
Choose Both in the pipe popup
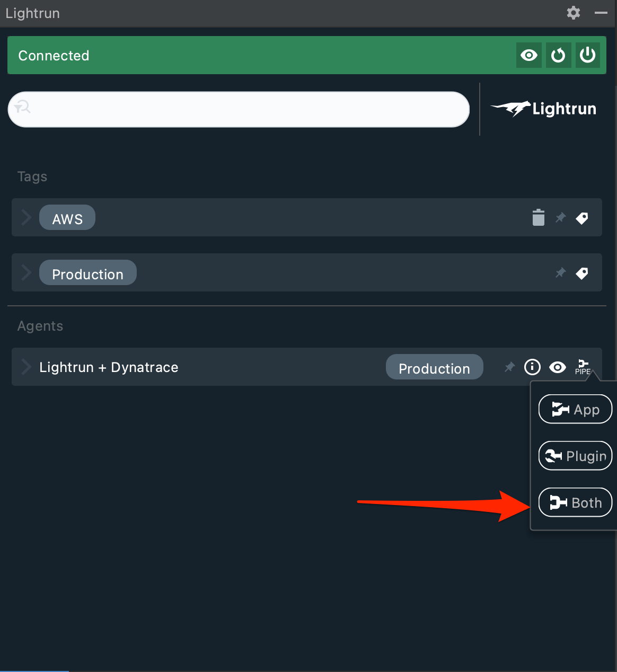[x=575, y=502]
